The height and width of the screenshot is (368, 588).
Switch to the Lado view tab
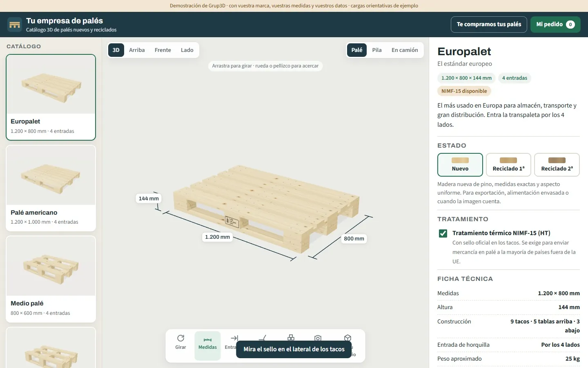187,50
